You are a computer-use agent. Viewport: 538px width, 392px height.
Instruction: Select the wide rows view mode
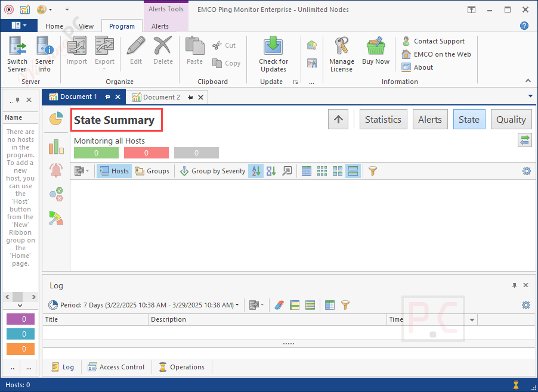coord(353,170)
